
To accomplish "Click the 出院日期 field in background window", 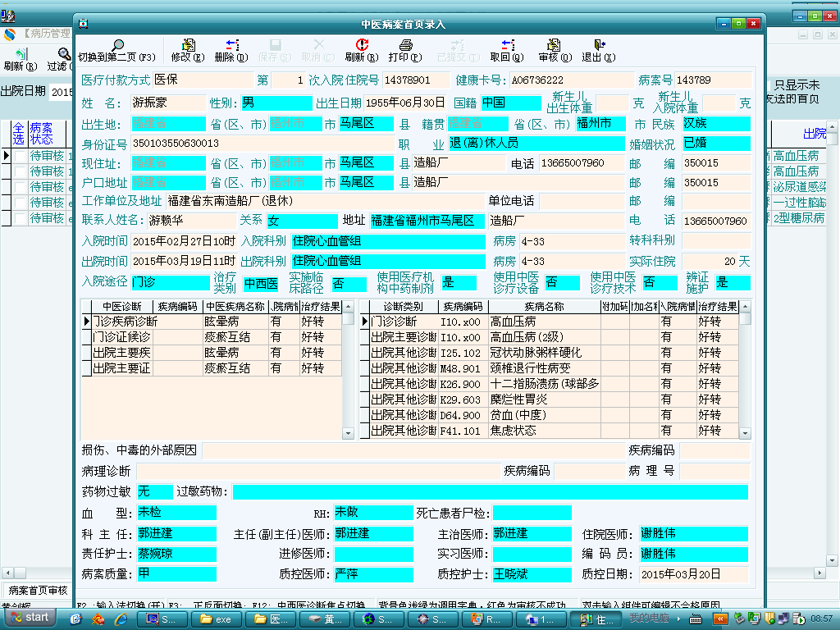I will pos(62,92).
